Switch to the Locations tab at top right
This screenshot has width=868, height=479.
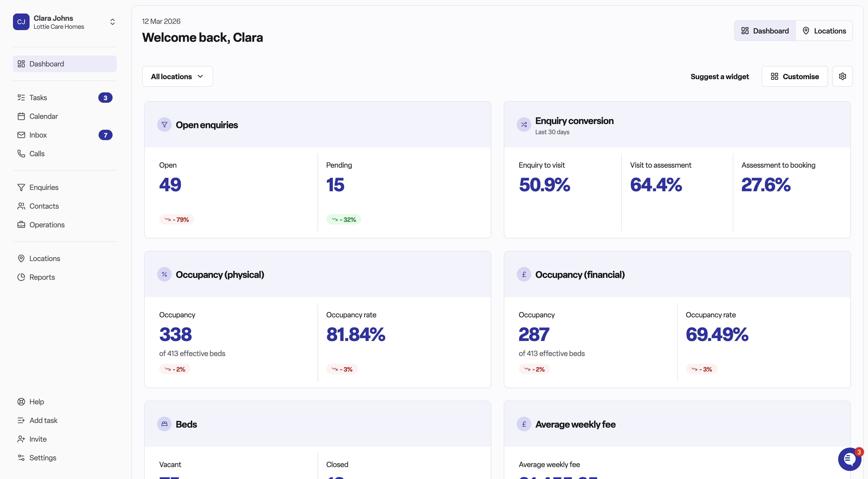click(x=824, y=31)
